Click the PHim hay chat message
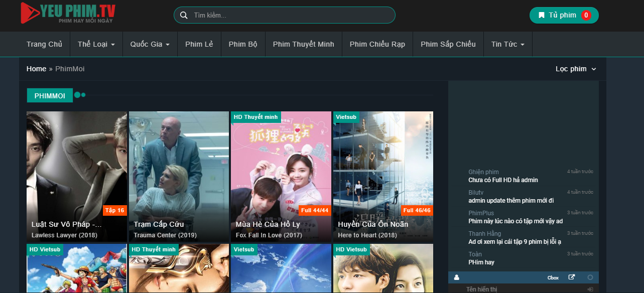The image size is (644, 293). (x=481, y=262)
